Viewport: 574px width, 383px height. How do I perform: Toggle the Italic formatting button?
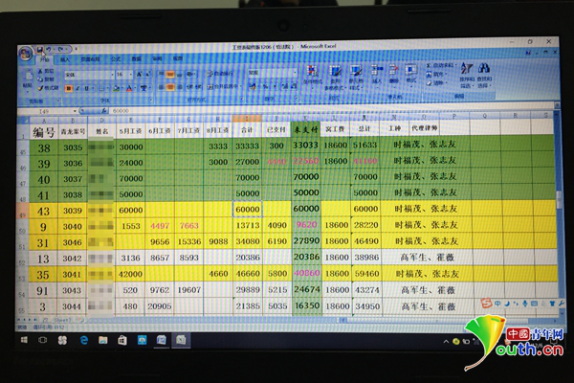tap(78, 88)
